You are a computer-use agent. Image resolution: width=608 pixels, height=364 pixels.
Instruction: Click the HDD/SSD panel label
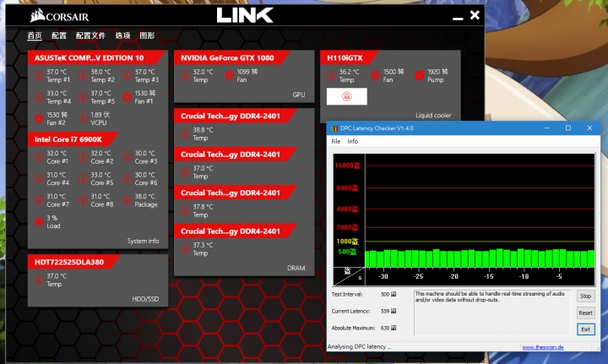click(x=145, y=299)
